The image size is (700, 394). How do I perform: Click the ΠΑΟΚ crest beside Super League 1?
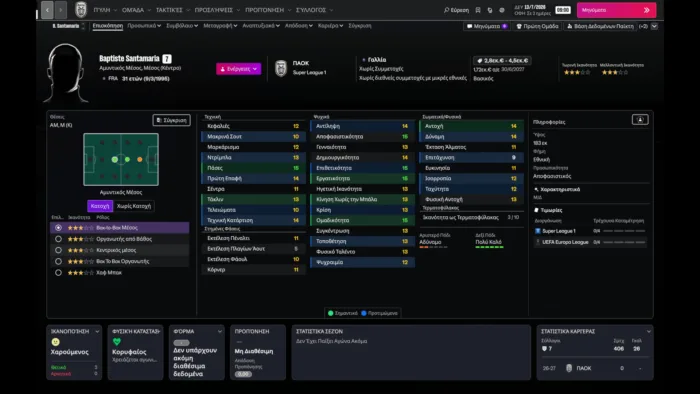[281, 68]
